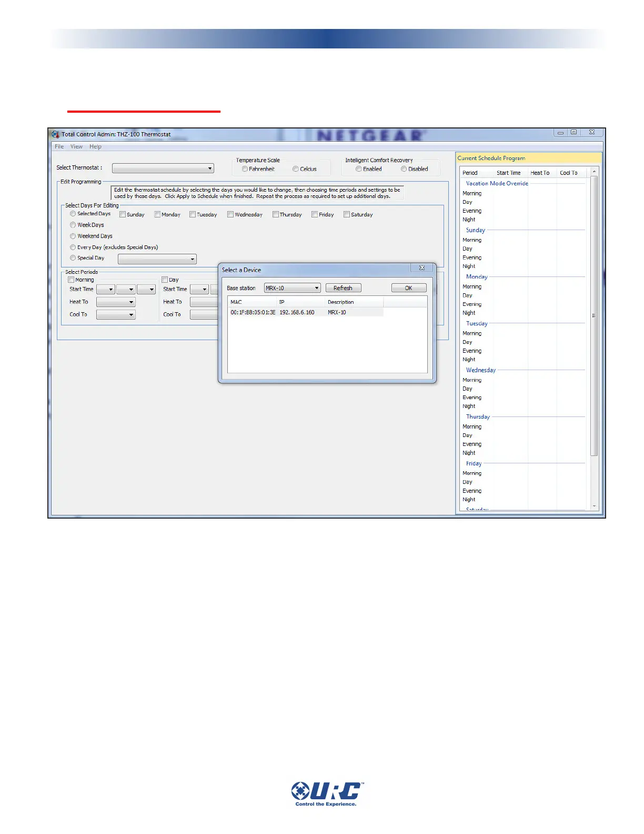
Task: Click the Heat To column header
Action: [542, 173]
